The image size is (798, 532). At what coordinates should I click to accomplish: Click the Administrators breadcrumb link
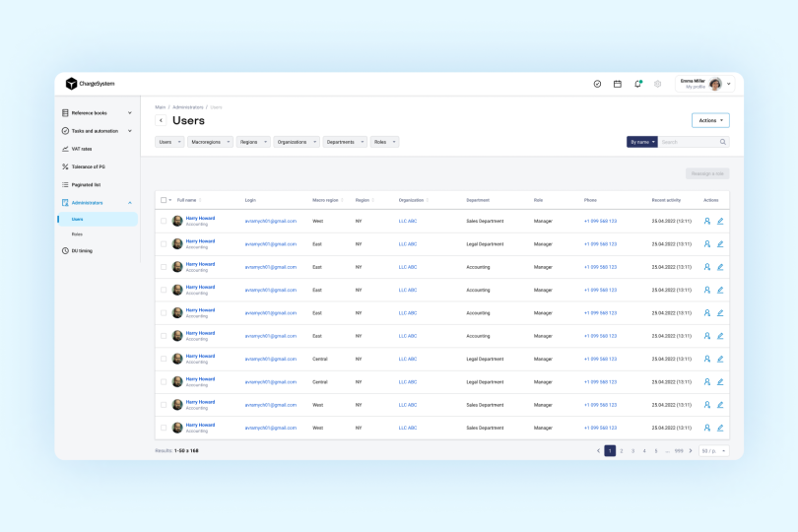click(188, 106)
